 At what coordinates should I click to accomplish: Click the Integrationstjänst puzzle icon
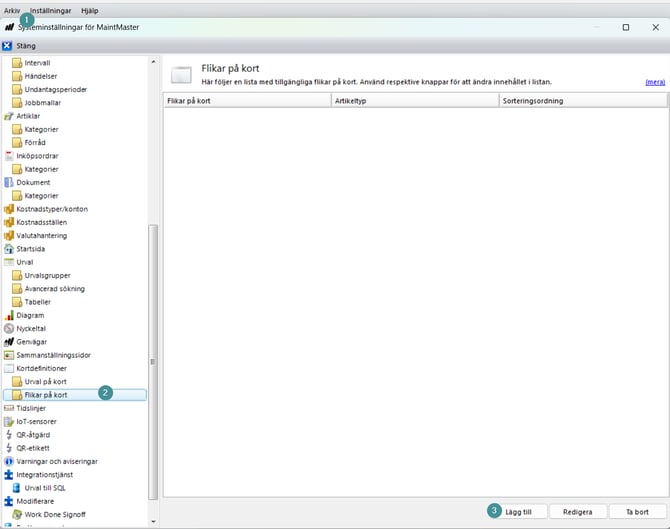click(9, 475)
